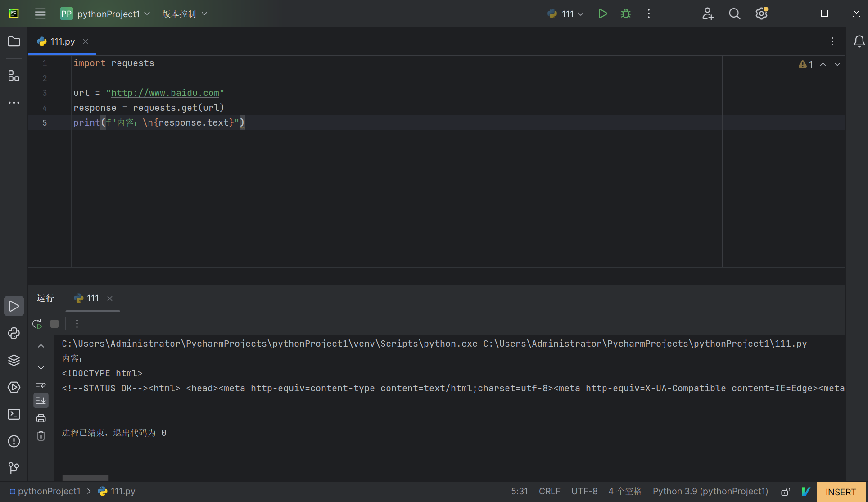The height and width of the screenshot is (502, 868).
Task: Open the Version Control git tool window
Action: point(14,468)
